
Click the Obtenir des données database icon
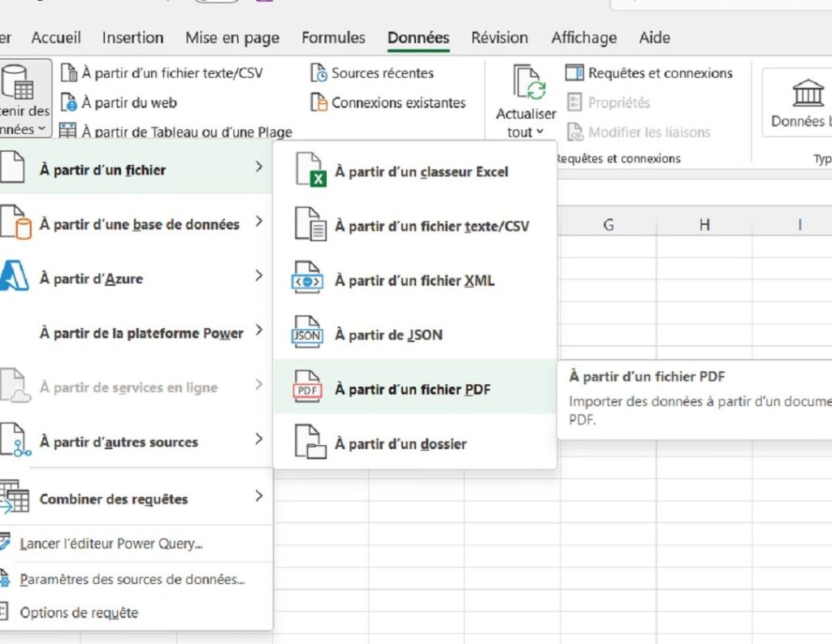tap(17, 82)
